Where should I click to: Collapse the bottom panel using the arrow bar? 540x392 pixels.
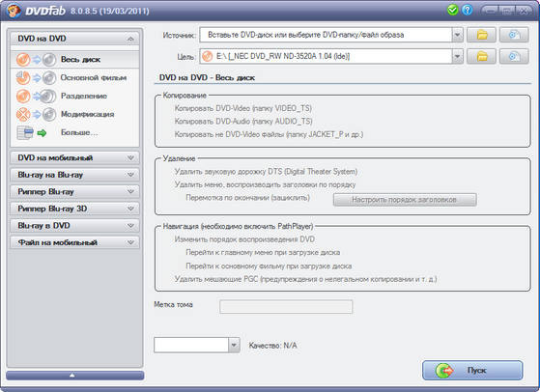pyautogui.click(x=74, y=376)
